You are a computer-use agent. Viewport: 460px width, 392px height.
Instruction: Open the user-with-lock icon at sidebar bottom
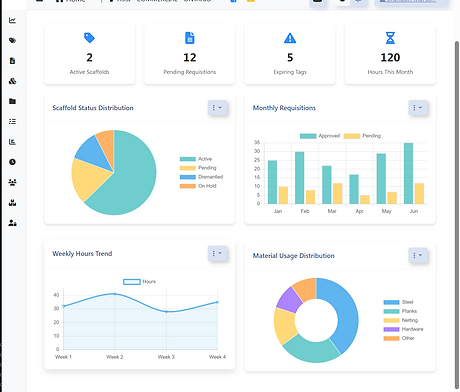pos(12,223)
